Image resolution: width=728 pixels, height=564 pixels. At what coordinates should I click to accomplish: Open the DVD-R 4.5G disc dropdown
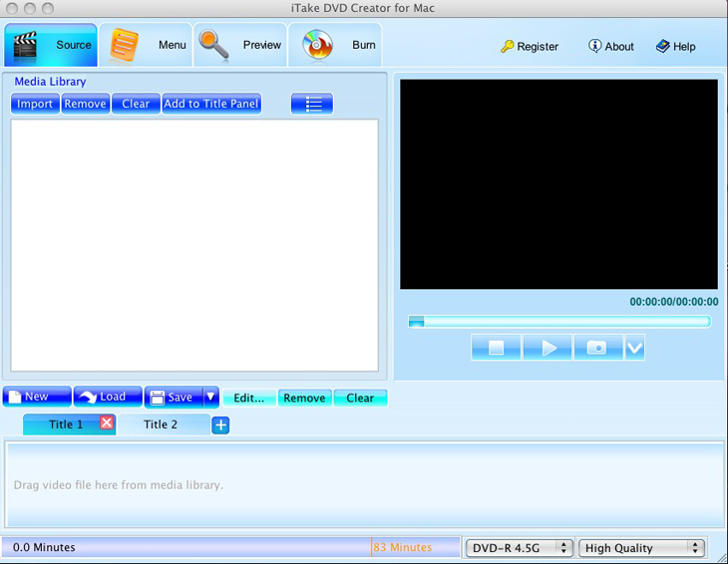point(519,548)
